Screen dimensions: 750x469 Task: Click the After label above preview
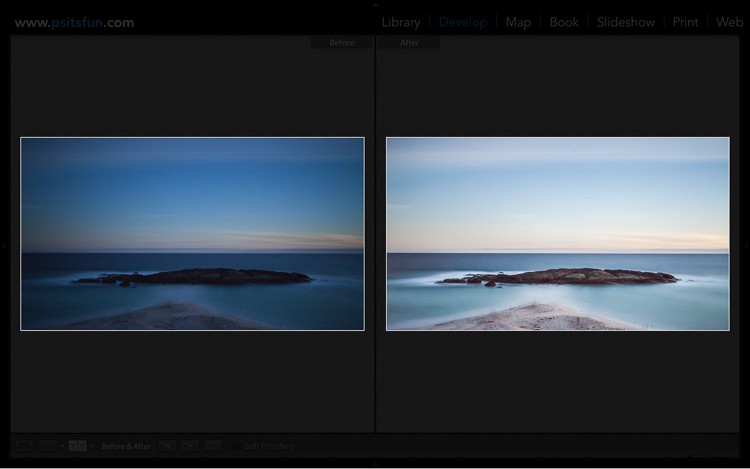409,43
